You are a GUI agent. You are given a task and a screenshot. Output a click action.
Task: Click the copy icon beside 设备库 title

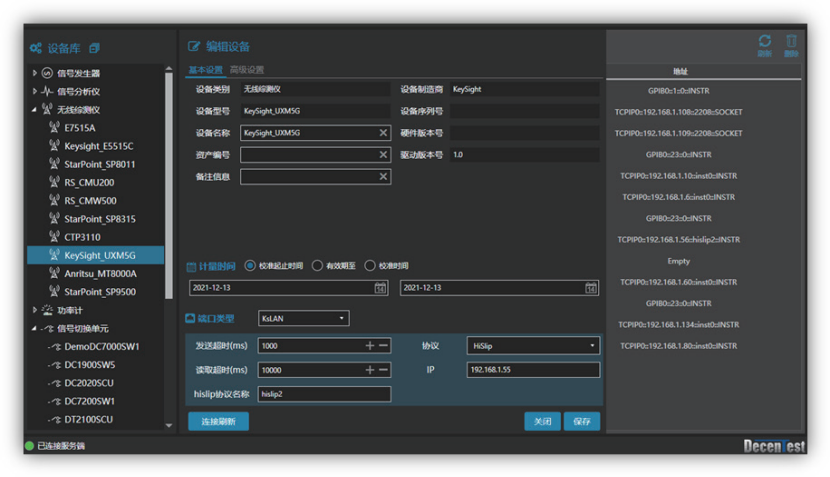pos(95,48)
